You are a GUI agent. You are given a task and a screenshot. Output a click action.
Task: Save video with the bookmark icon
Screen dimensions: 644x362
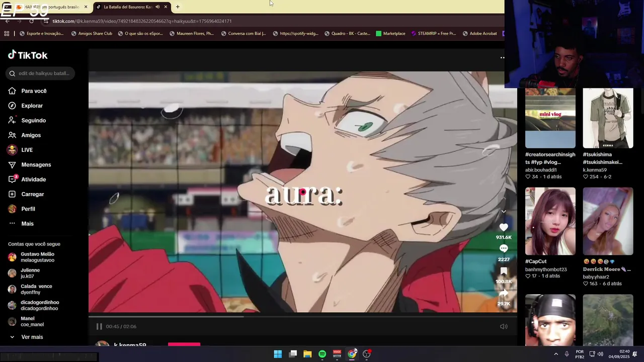504,271
